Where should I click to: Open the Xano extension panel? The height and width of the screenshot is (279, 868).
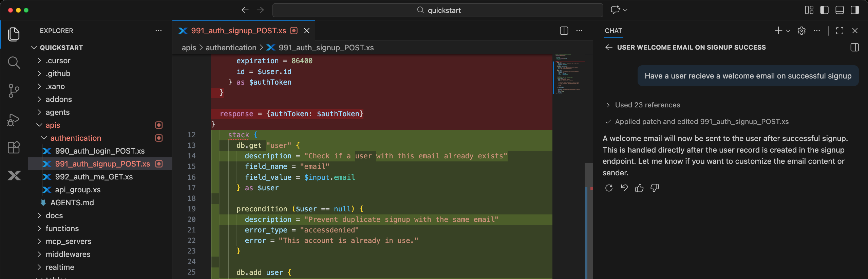pyautogui.click(x=14, y=176)
